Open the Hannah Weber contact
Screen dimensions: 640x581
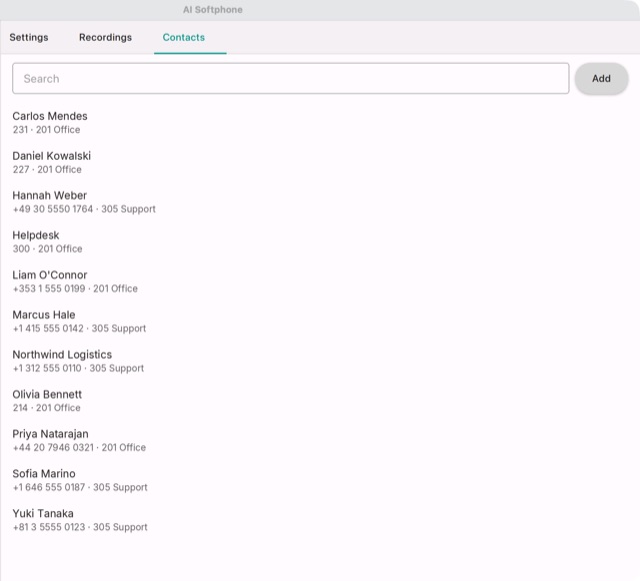click(x=49, y=195)
